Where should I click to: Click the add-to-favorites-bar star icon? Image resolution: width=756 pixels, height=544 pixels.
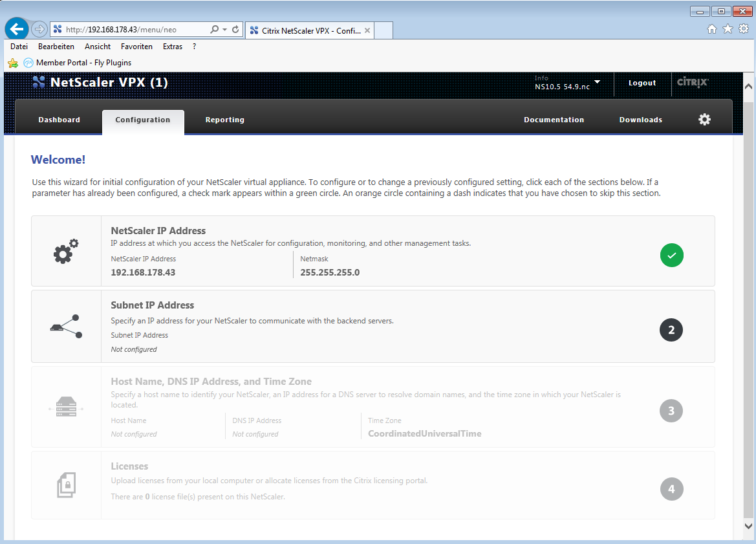point(13,63)
